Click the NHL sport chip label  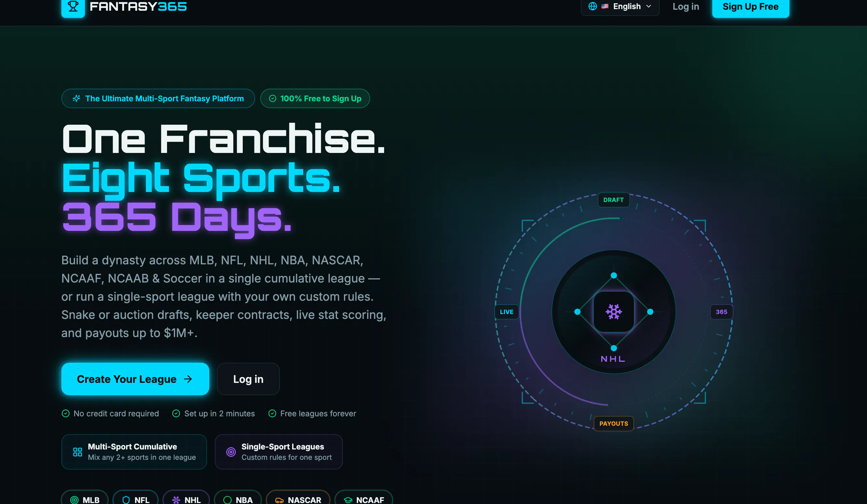click(193, 500)
